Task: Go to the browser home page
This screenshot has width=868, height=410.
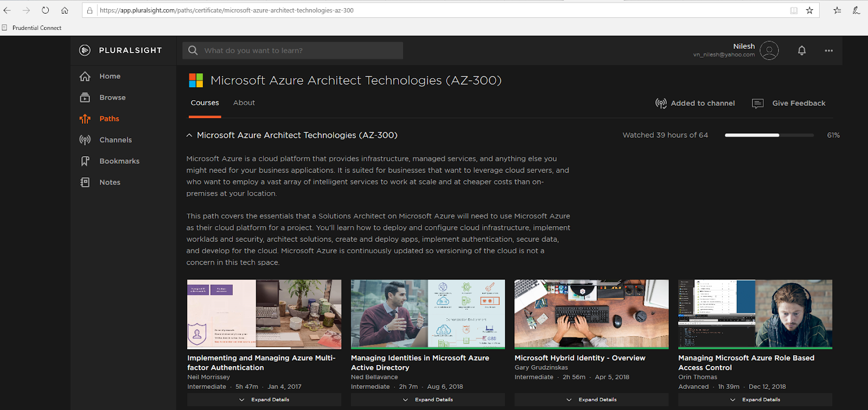Action: point(65,10)
